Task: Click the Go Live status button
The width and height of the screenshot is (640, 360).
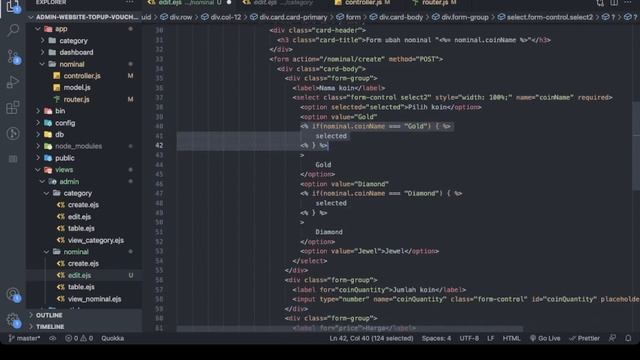Action: pyautogui.click(x=545, y=338)
